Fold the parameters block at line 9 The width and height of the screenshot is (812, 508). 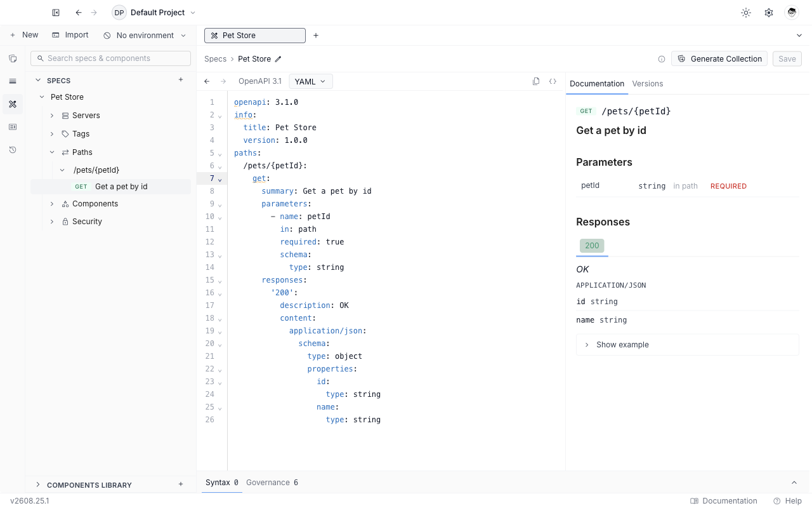pos(220,204)
